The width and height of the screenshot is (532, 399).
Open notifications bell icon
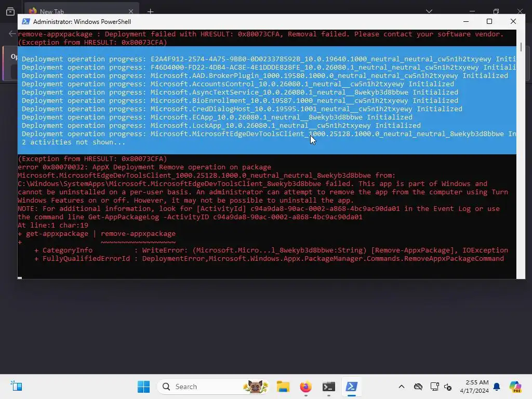point(497,387)
